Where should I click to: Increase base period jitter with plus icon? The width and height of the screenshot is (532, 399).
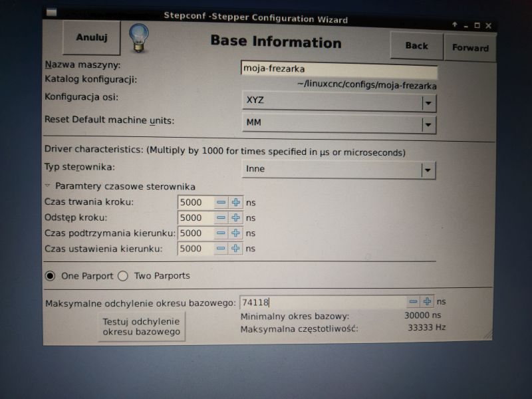tap(427, 301)
